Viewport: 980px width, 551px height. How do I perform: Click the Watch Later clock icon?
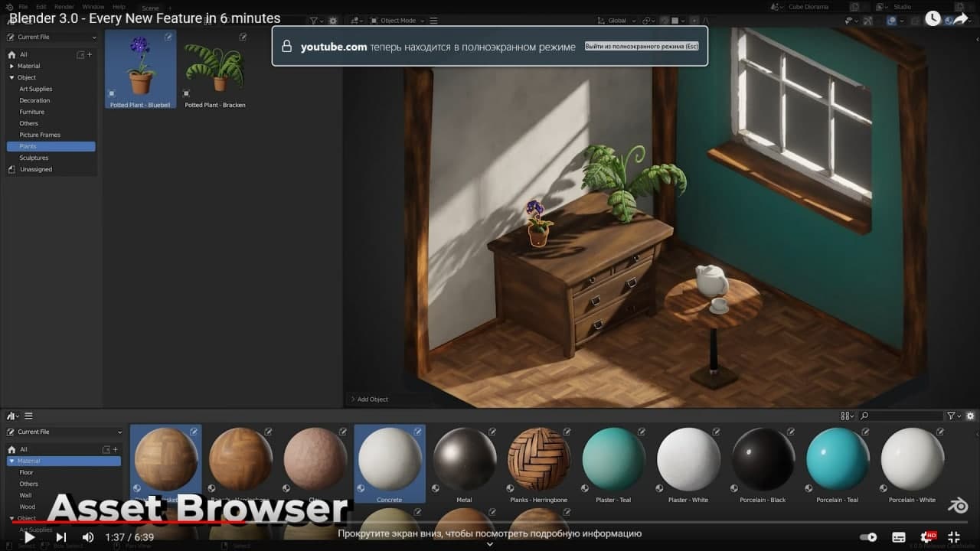click(x=933, y=19)
